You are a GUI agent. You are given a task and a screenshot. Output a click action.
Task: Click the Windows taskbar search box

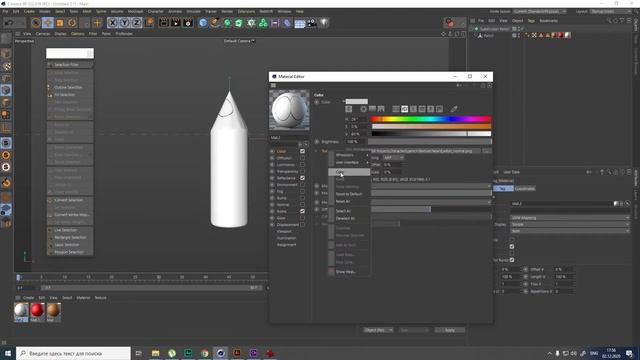tap(73, 353)
